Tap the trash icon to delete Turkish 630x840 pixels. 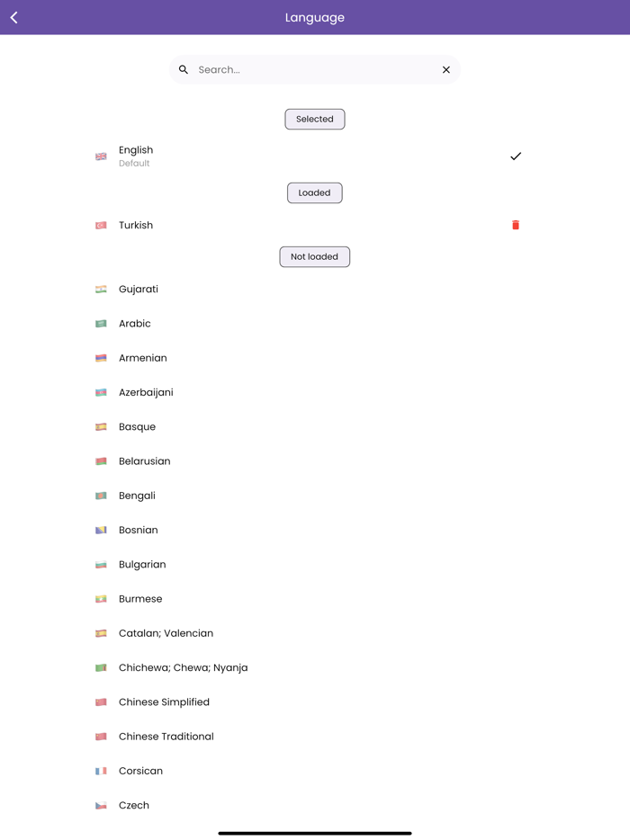pyautogui.click(x=516, y=225)
